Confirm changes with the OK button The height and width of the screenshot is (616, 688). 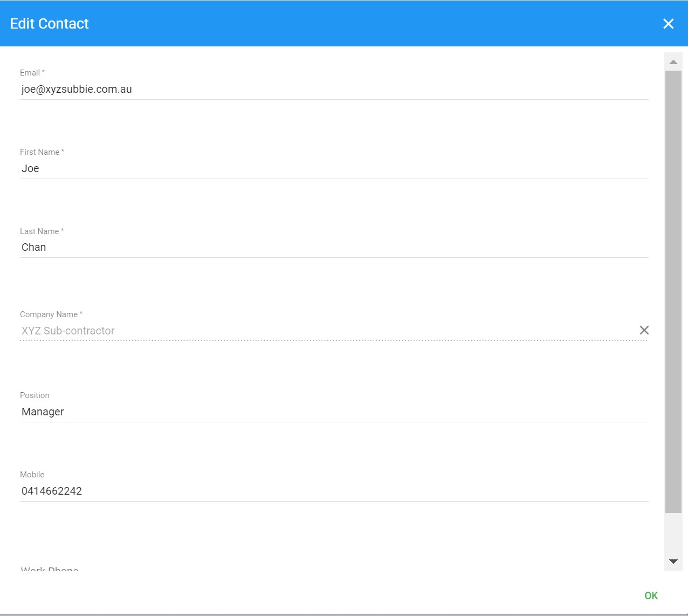tap(651, 596)
